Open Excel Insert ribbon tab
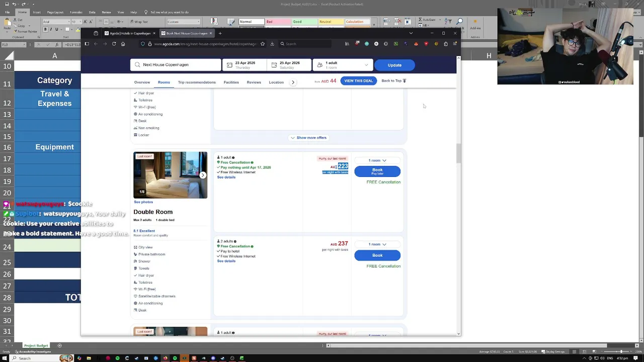Screen dimensions: 644x362 (x=37, y=12)
